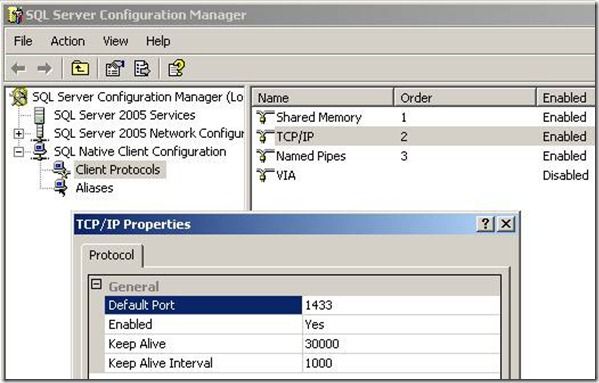Collapse the SQL Native Client Configuration node

click(x=18, y=152)
